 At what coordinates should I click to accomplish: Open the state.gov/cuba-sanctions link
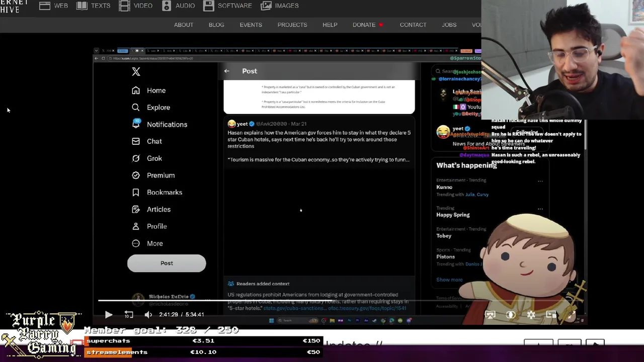click(295, 308)
